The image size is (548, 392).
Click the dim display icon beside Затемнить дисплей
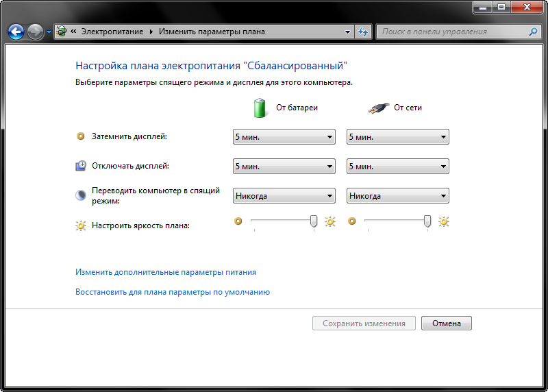click(x=80, y=136)
